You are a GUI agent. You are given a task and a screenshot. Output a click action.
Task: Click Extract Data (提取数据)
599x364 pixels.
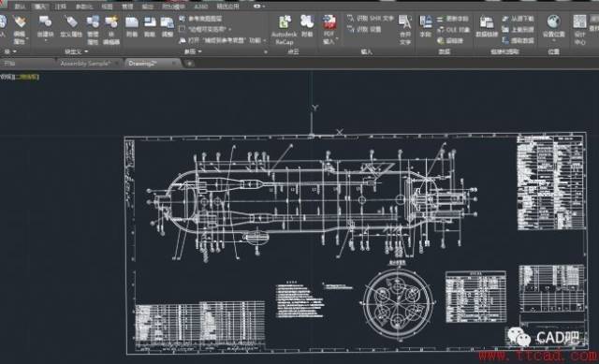click(518, 40)
